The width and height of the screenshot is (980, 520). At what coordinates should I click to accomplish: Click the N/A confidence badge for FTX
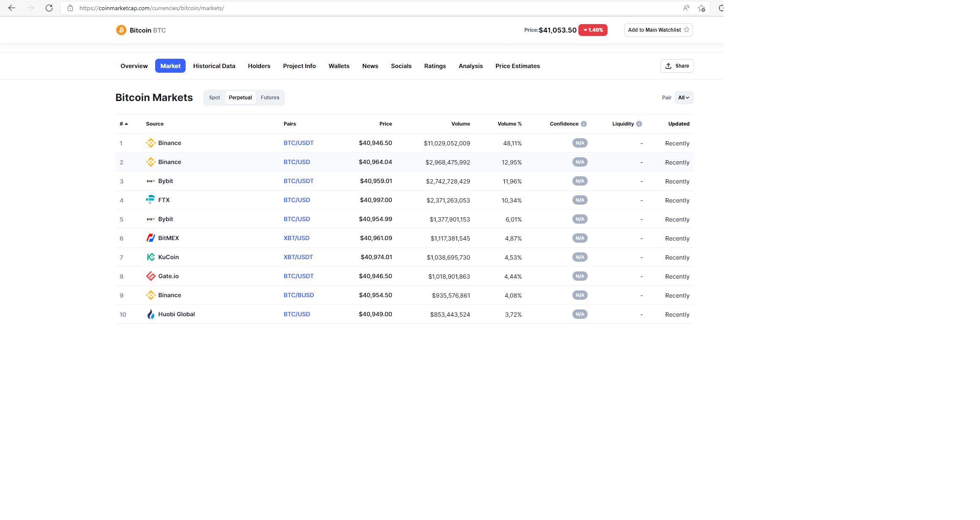click(x=580, y=200)
